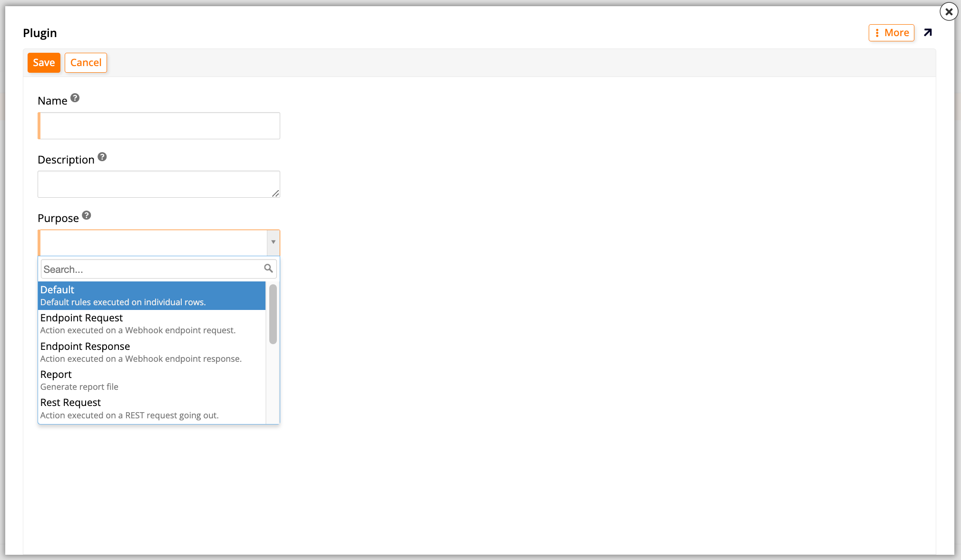Click the Purpose help icon
Screen dimensions: 961x560
(x=87, y=215)
